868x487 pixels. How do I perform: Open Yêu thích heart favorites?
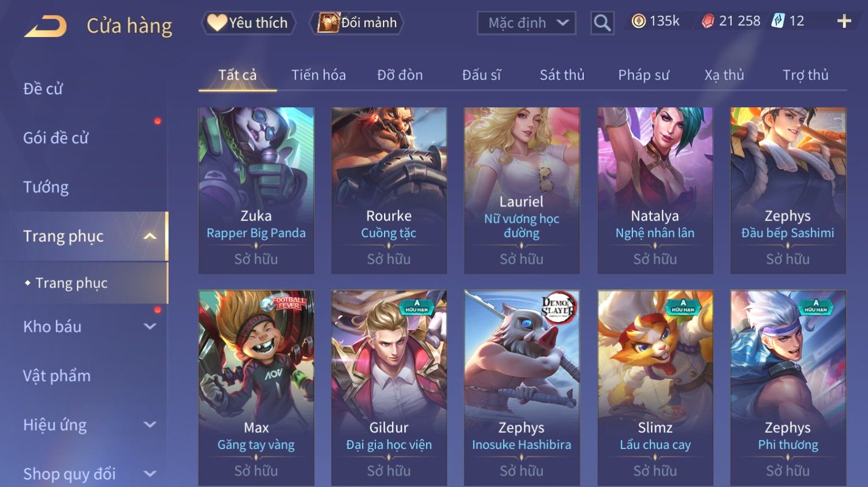[x=248, y=23]
